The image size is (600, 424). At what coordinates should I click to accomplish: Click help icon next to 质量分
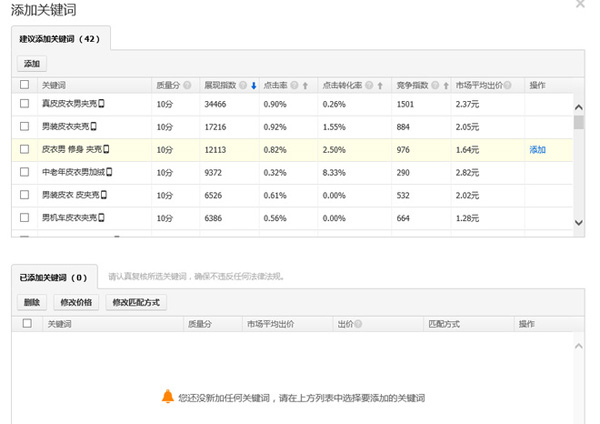coord(183,86)
